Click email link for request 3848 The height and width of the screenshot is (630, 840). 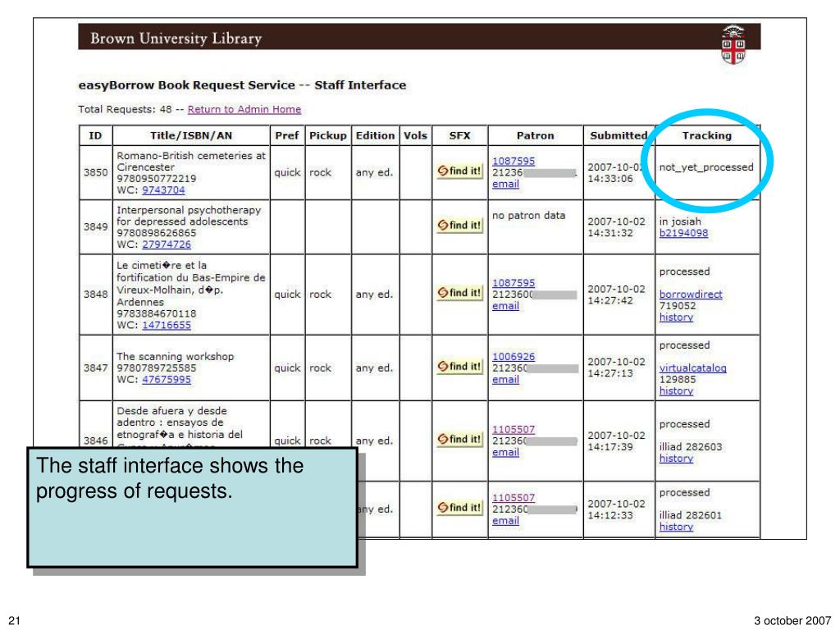tap(505, 306)
